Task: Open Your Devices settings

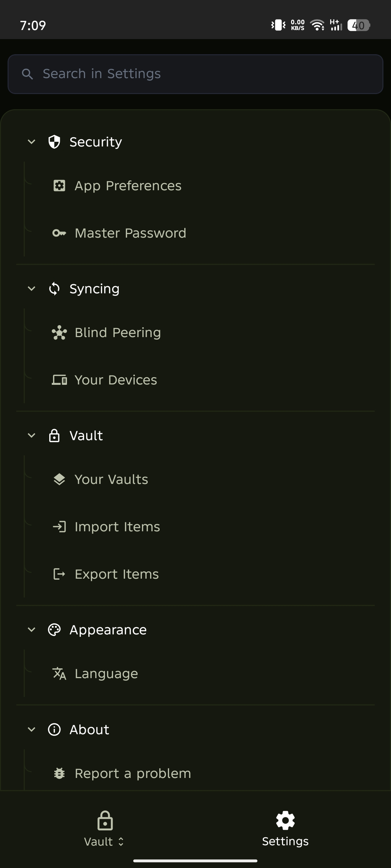Action: 115,380
